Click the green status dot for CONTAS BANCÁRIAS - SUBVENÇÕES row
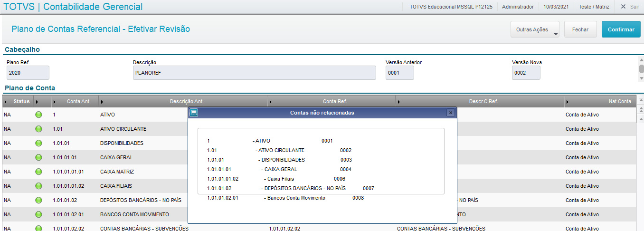The image size is (644, 231). point(38,228)
